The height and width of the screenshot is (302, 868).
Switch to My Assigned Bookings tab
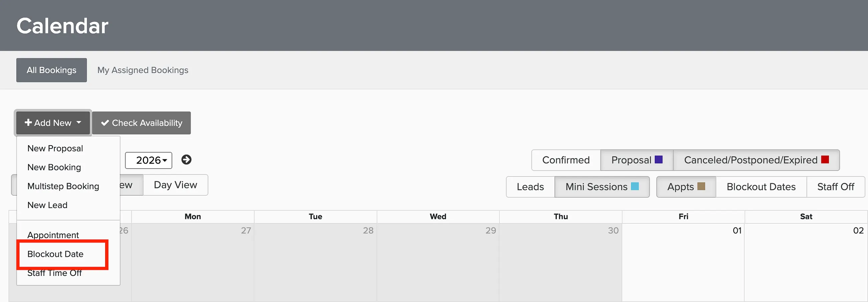tap(143, 70)
